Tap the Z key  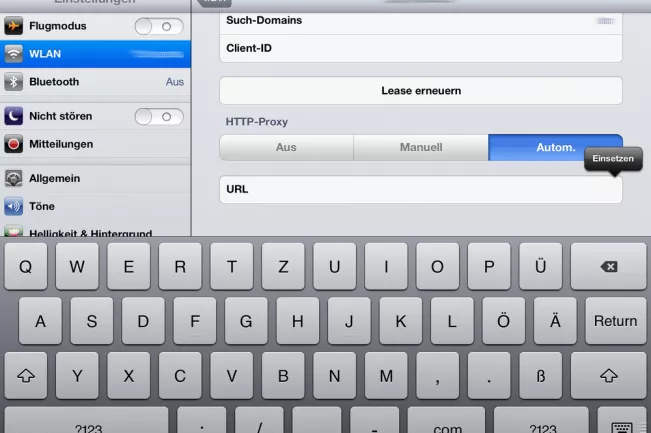pyautogui.click(x=283, y=267)
